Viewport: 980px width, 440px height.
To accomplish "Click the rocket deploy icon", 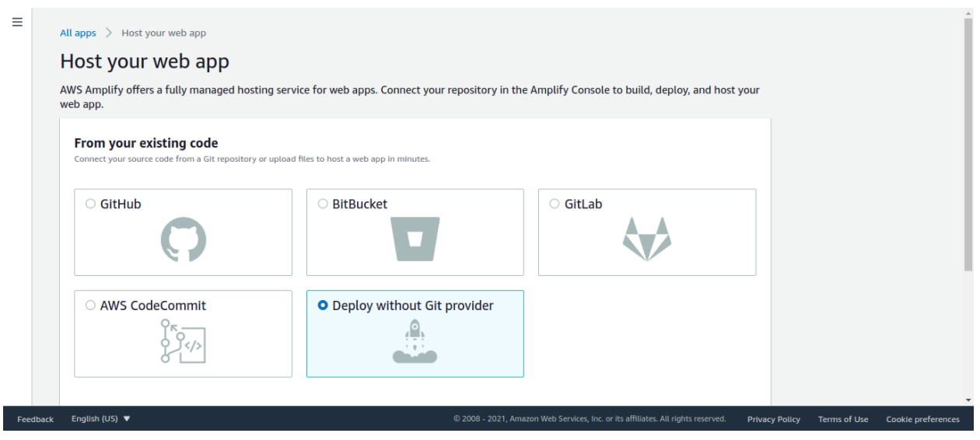I will (415, 342).
